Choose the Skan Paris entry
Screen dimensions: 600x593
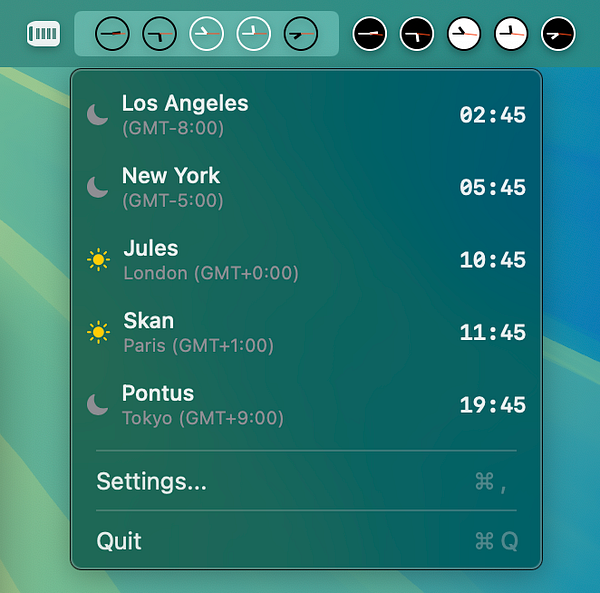[306, 332]
